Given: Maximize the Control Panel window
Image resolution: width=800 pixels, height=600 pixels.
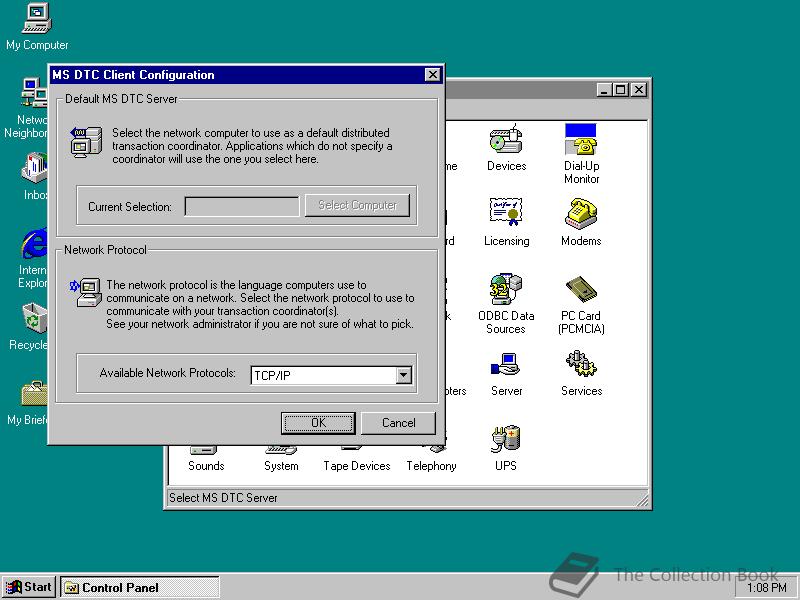Looking at the screenshot, I should tap(620, 90).
